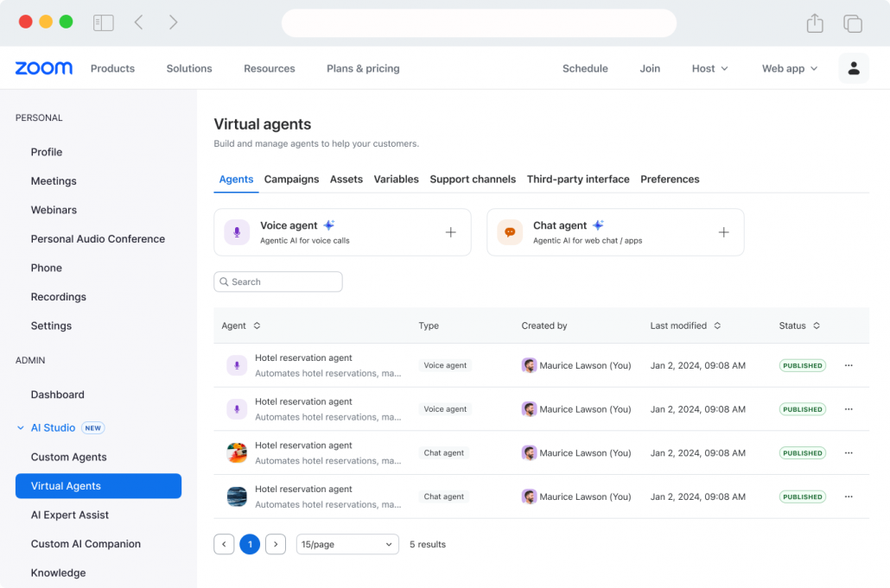Go to the previous results page
This screenshot has height=588, width=890.
click(x=224, y=544)
